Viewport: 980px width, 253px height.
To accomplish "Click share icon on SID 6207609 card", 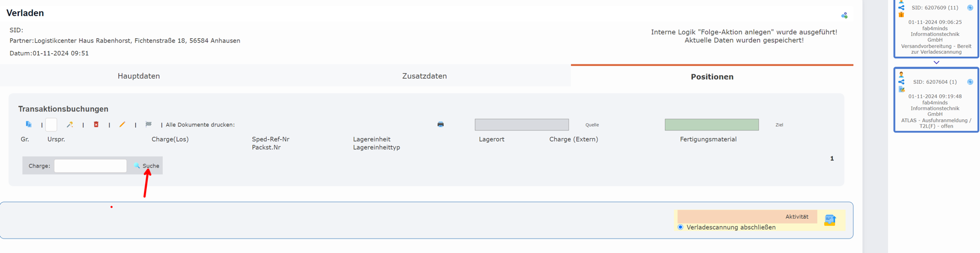I will pos(901,8).
